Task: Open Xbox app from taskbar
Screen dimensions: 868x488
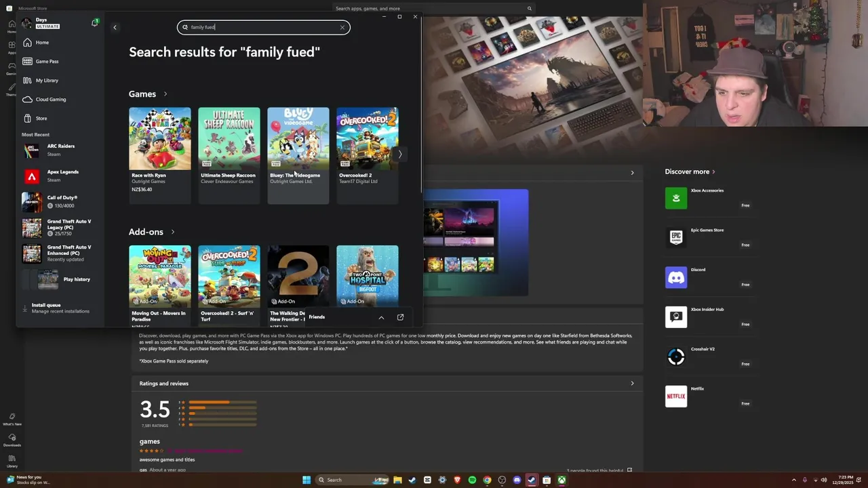Action: pos(561,480)
